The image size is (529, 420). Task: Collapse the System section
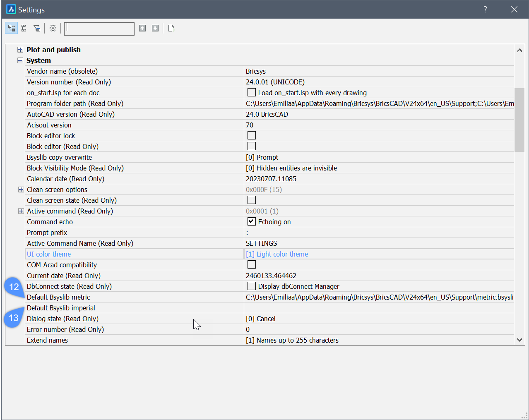(20, 60)
